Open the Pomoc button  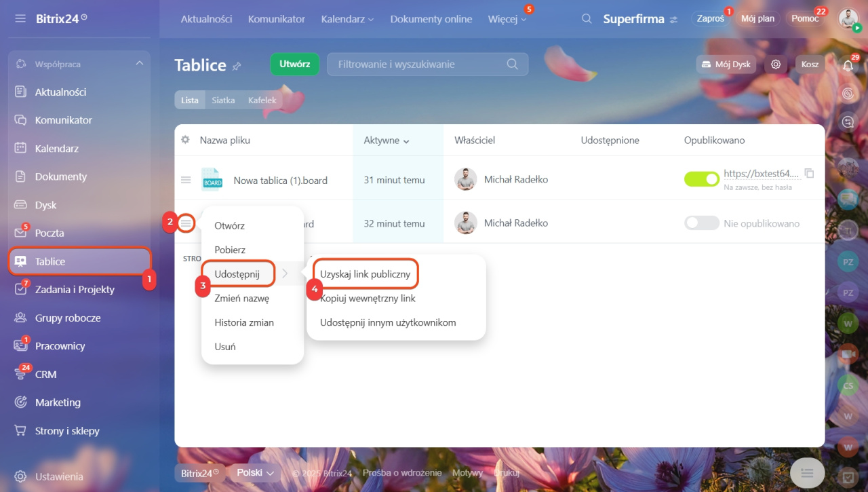tap(805, 19)
